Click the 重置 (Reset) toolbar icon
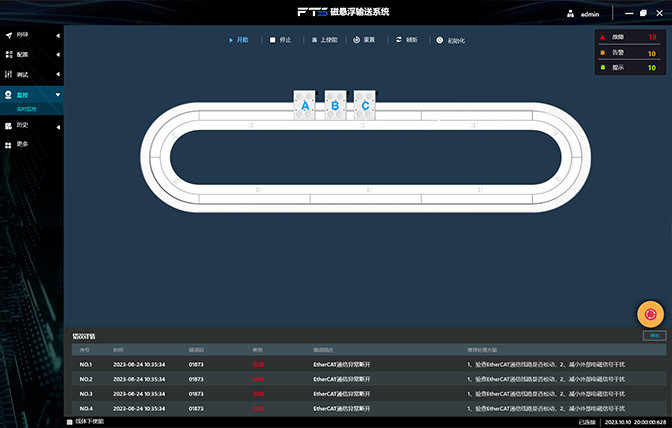Viewport: 672px width, 428px height. pos(357,40)
